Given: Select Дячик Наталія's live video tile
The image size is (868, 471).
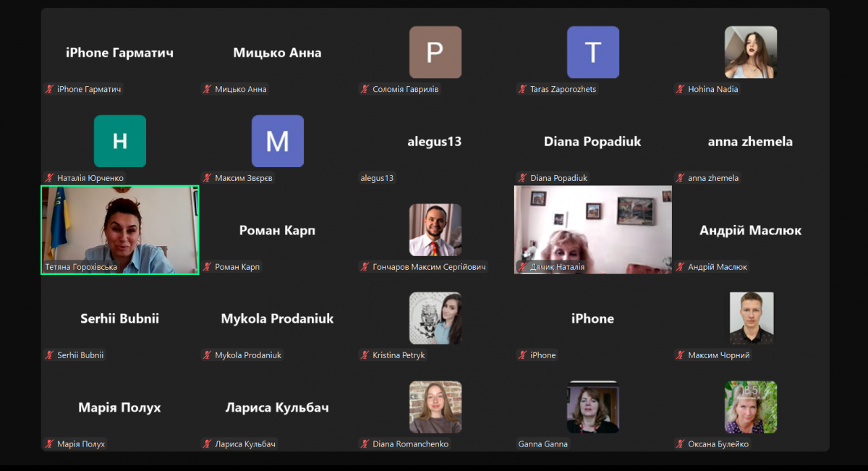Looking at the screenshot, I should (592, 228).
